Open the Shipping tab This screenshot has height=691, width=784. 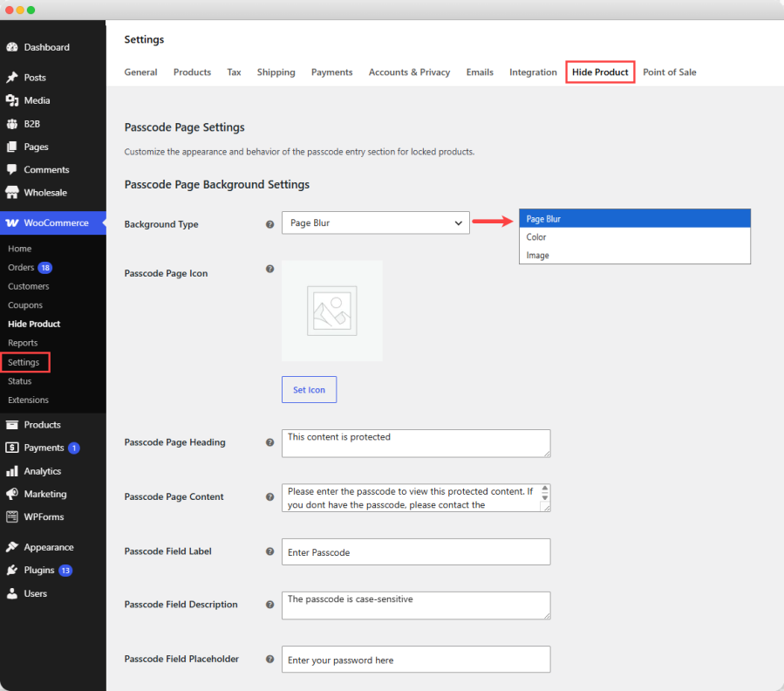pyautogui.click(x=276, y=72)
